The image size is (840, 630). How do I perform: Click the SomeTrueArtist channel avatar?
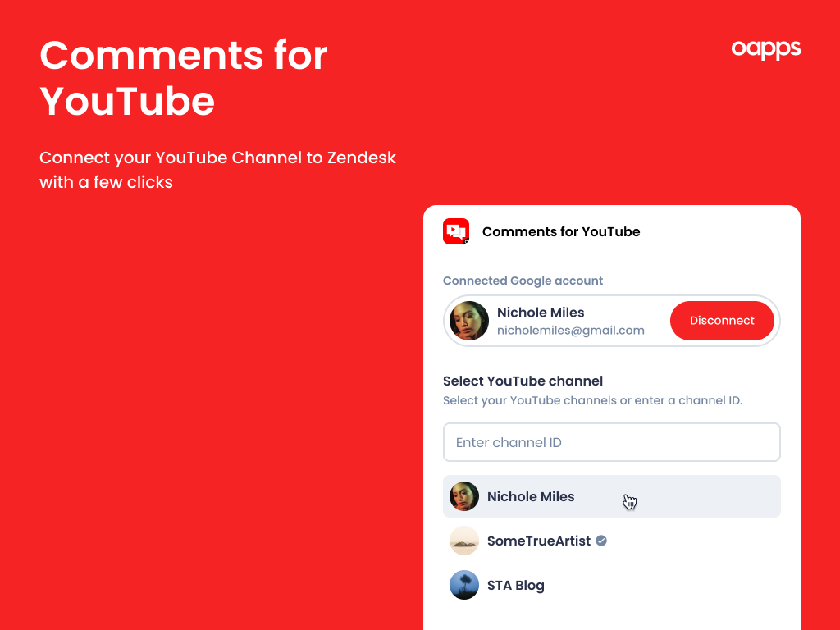pyautogui.click(x=464, y=541)
